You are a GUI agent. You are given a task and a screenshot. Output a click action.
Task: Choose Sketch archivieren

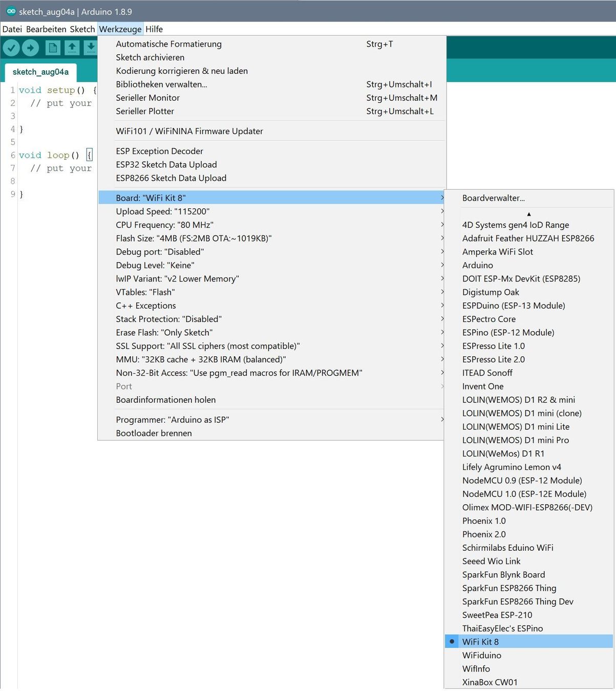coord(271,57)
